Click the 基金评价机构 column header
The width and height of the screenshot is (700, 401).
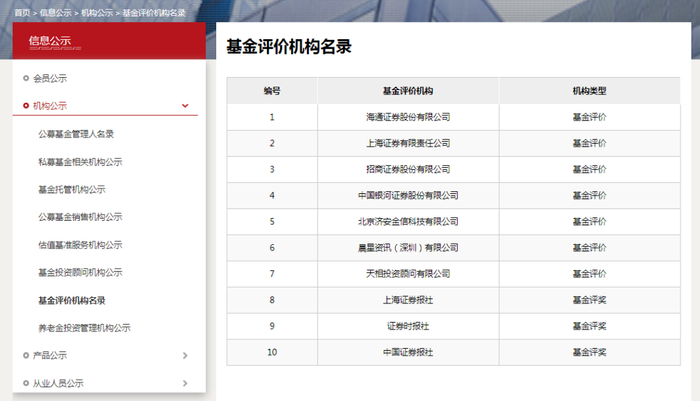(408, 91)
